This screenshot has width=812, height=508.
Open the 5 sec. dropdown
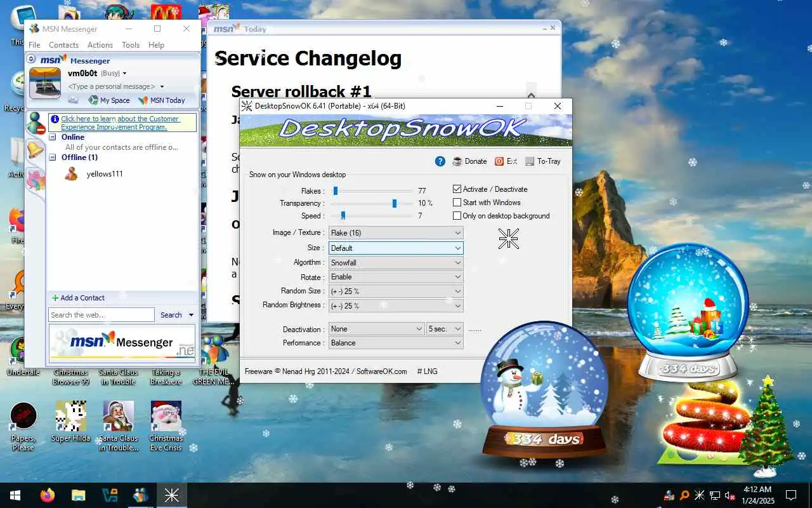445,329
